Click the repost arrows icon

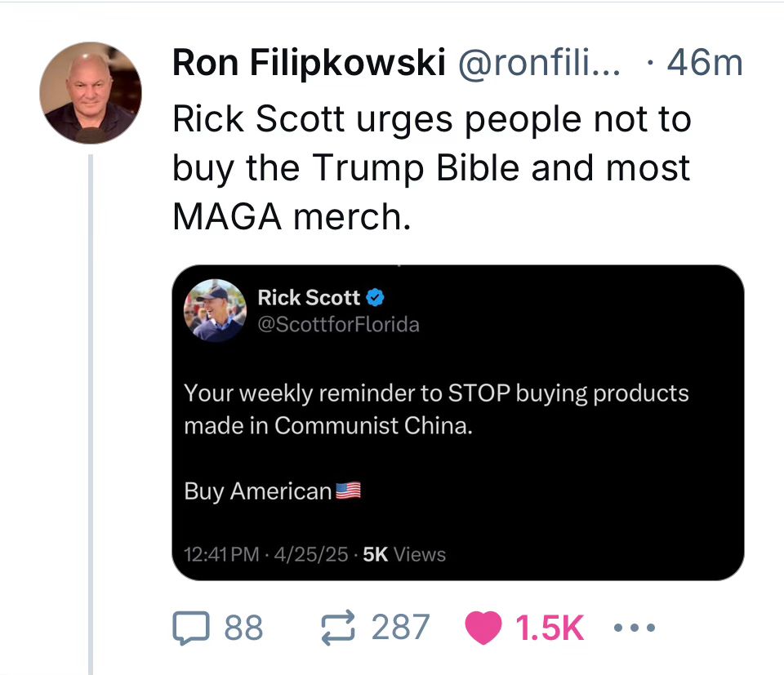[x=338, y=628]
